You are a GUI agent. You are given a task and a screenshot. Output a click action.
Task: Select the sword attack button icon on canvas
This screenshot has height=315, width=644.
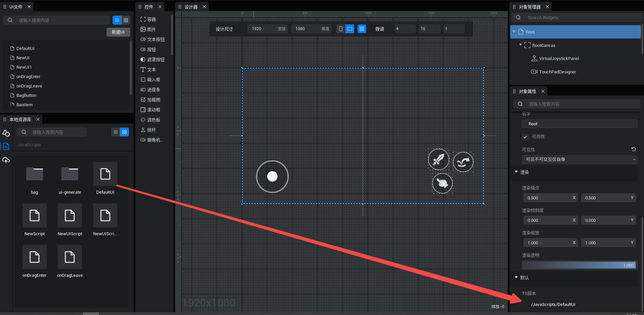(x=438, y=159)
